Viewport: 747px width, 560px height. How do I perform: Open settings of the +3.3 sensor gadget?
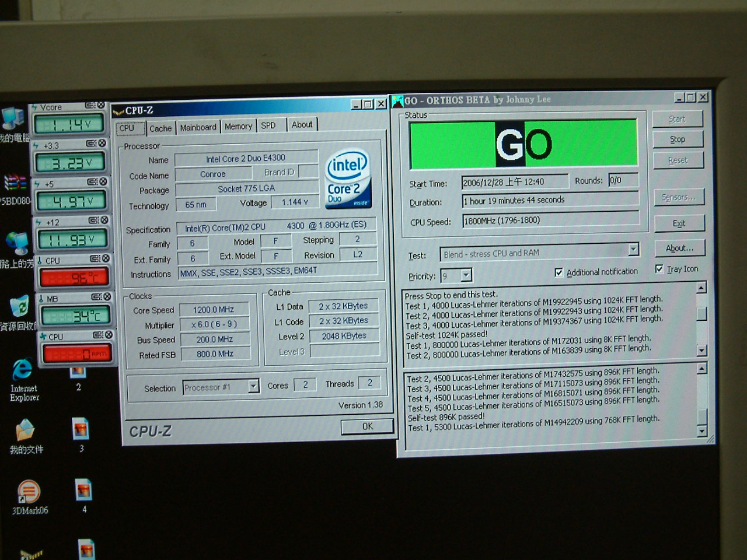92,143
